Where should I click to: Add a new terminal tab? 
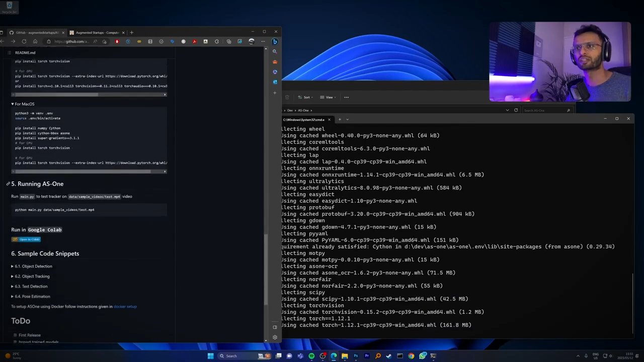(340, 119)
